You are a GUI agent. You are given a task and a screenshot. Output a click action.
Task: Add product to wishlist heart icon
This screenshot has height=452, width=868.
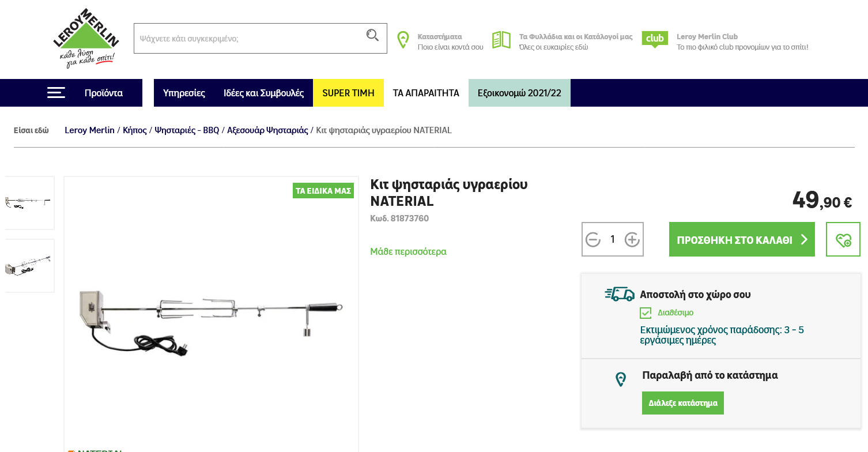(843, 239)
